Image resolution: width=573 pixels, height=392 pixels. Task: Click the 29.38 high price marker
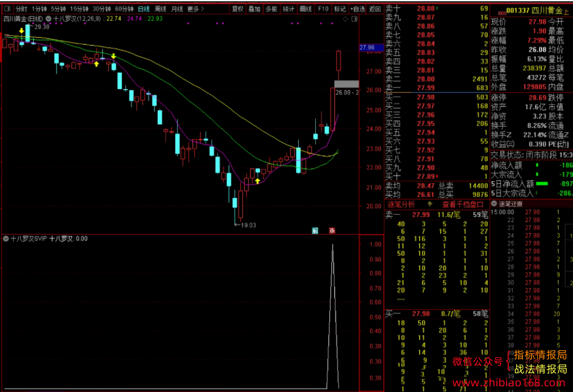(x=41, y=27)
